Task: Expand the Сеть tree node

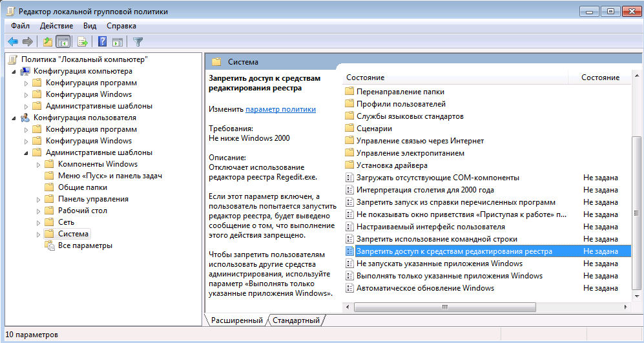Action: point(39,223)
